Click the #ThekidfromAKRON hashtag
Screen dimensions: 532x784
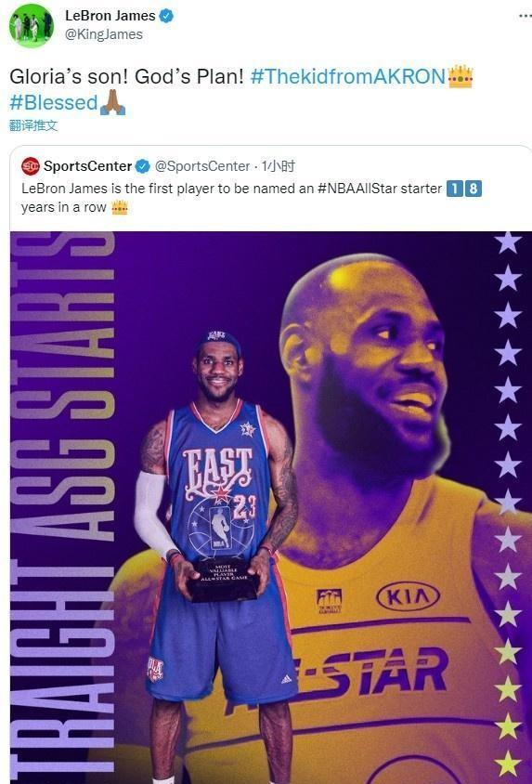tap(347, 76)
